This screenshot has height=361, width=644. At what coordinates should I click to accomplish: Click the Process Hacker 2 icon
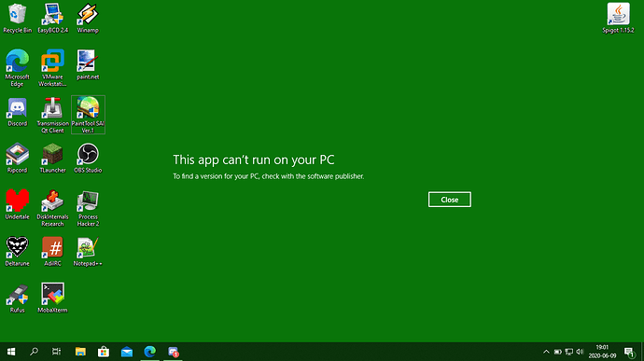pyautogui.click(x=88, y=208)
